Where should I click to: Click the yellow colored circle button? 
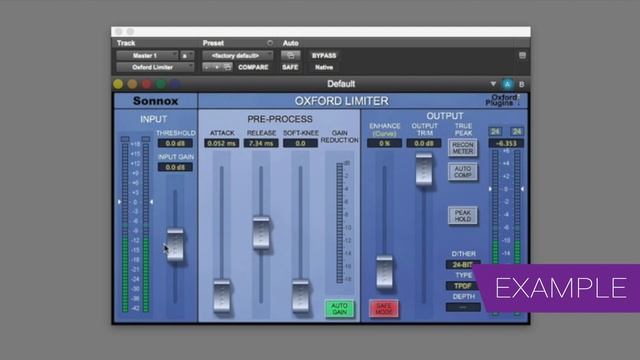(118, 84)
